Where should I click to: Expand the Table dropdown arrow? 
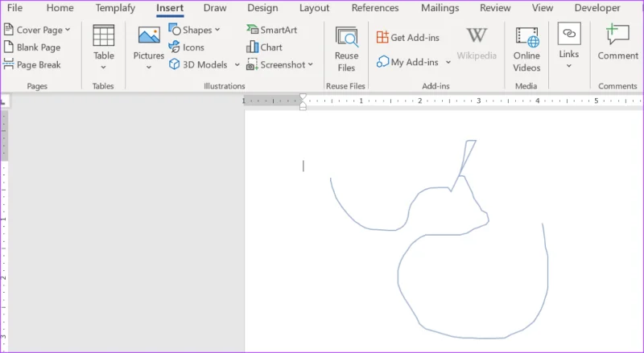pos(104,67)
